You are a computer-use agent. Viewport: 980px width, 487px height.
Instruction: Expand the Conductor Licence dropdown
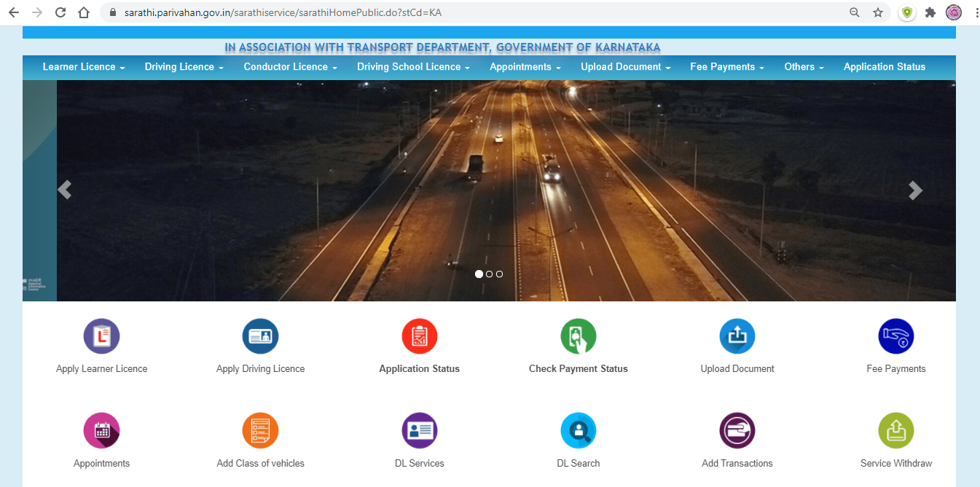click(290, 67)
